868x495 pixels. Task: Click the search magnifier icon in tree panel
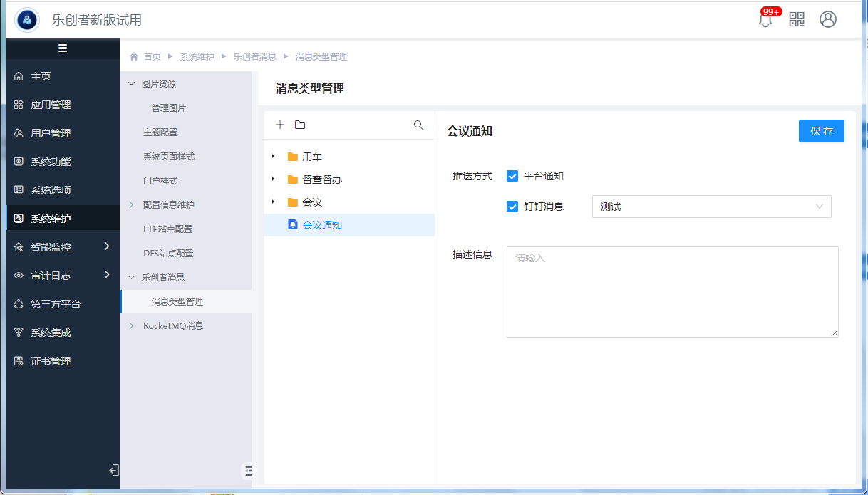coord(419,125)
